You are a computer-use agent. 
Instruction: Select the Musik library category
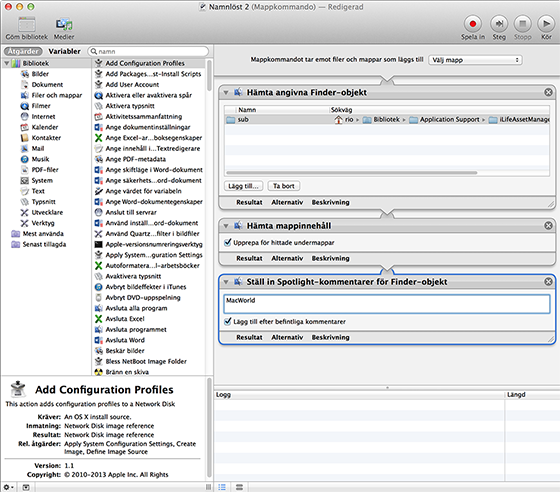[40, 159]
